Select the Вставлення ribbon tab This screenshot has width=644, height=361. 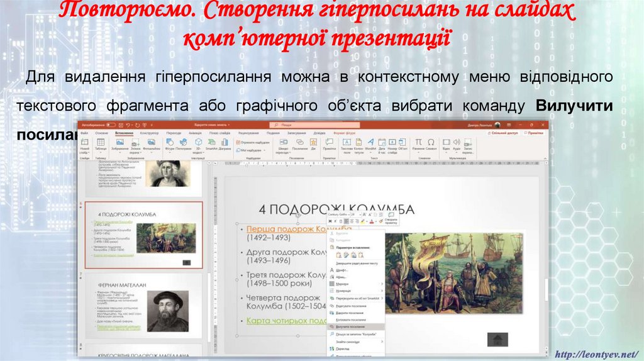click(124, 133)
